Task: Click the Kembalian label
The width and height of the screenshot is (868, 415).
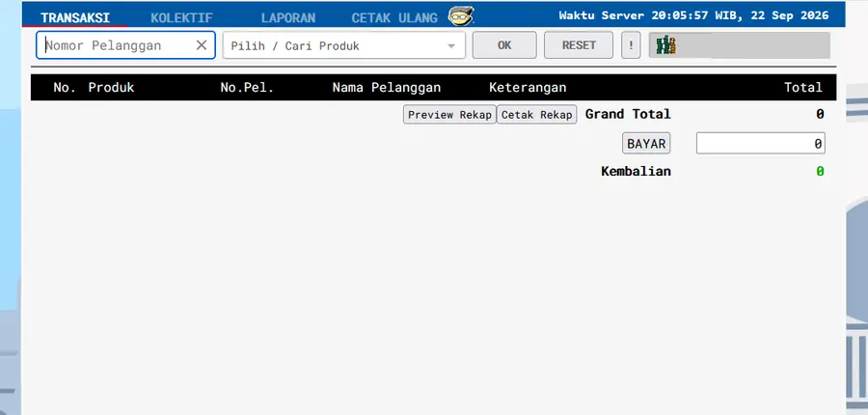Action: pos(637,171)
